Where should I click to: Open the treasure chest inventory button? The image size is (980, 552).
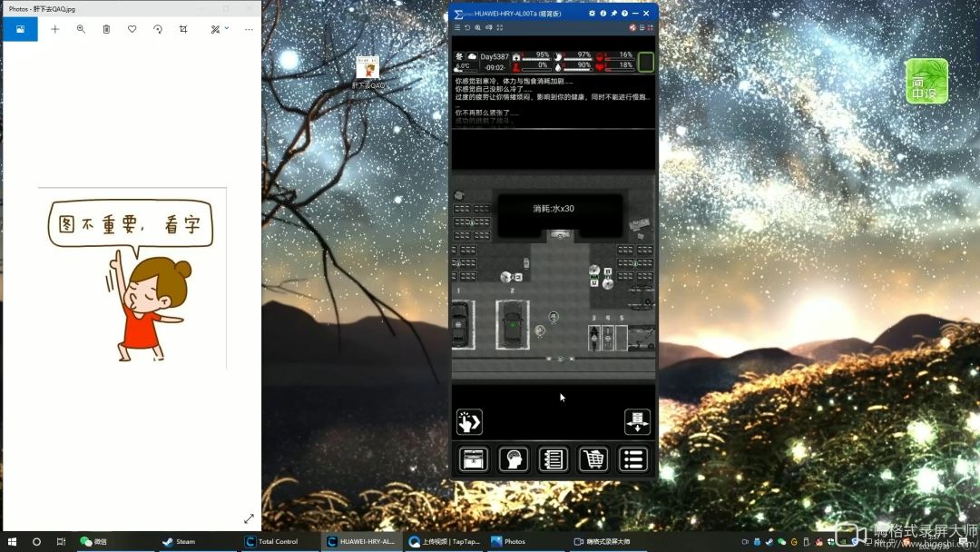click(x=474, y=459)
